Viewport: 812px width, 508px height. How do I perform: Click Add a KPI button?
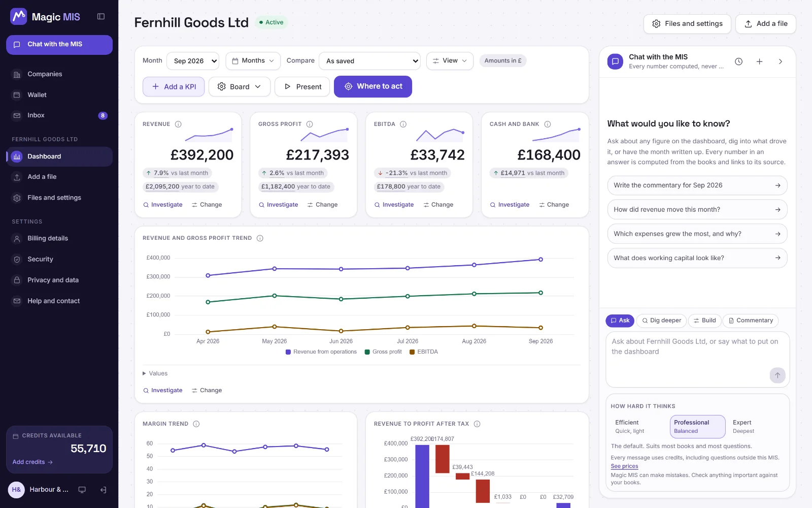[x=174, y=87]
